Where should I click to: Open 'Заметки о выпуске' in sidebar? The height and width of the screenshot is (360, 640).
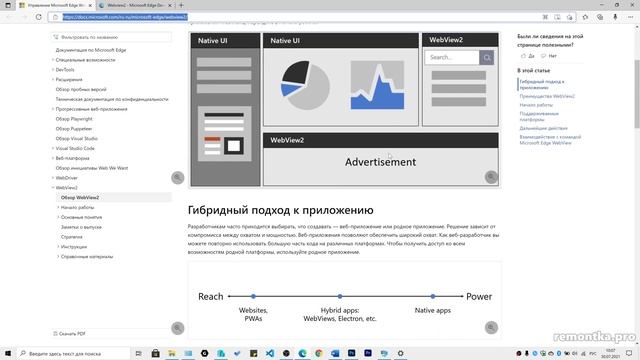pyautogui.click(x=81, y=227)
